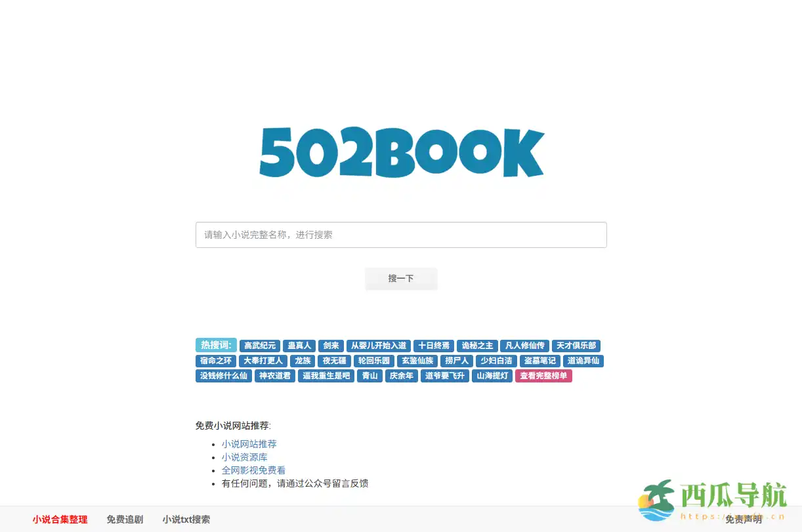Open the 免责声明 footer link

point(745,520)
